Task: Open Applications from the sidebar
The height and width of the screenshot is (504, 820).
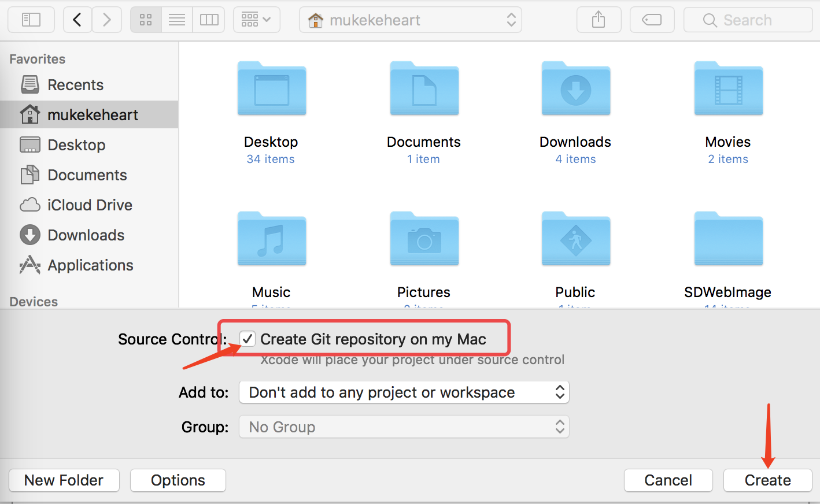Action: pos(90,265)
